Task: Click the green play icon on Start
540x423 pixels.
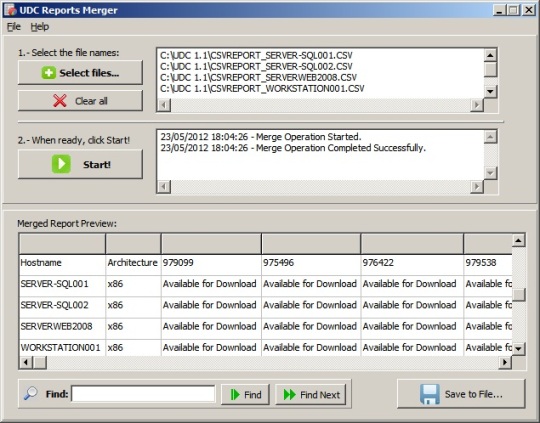Action: [61, 164]
